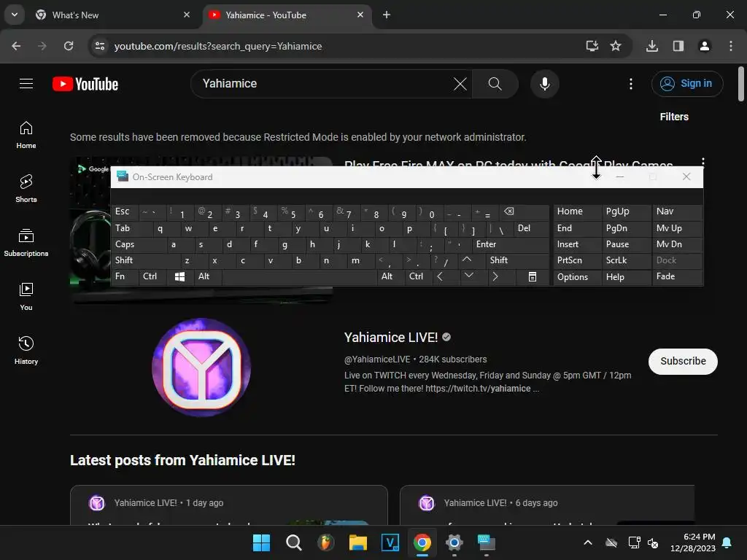
Task: Click Help key on On-Screen Keyboard
Action: tap(626, 276)
